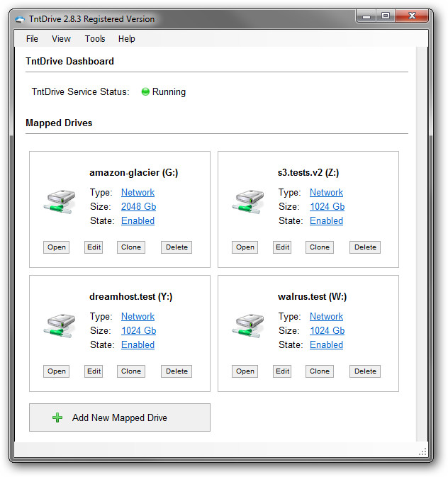This screenshot has height=477, width=448.
Task: Click Network type link for dreamhost.test
Action: click(138, 316)
